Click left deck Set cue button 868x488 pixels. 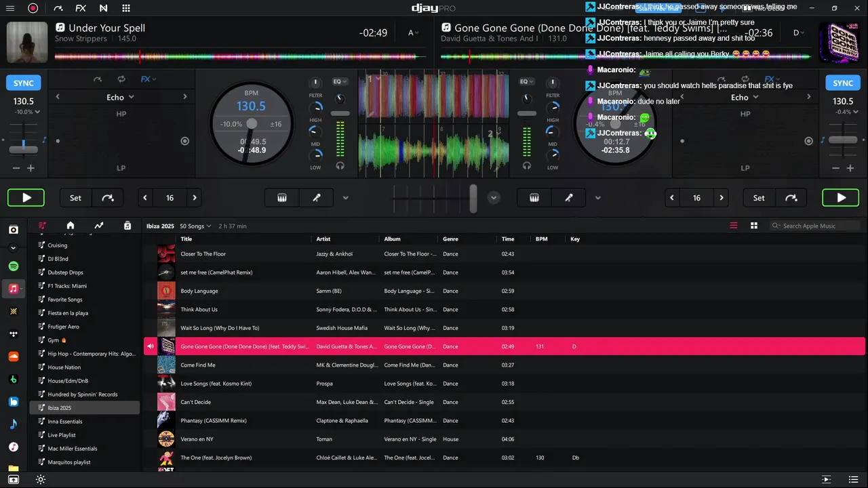click(75, 198)
